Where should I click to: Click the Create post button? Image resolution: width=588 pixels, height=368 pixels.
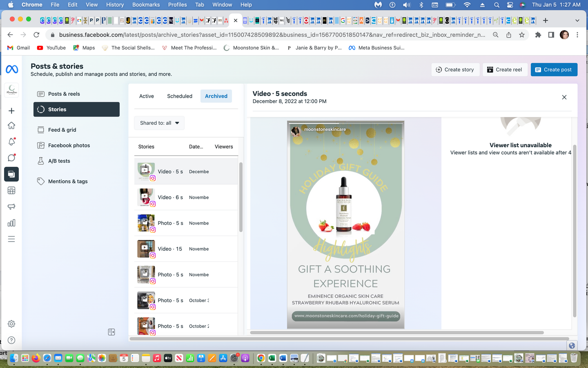pyautogui.click(x=554, y=70)
